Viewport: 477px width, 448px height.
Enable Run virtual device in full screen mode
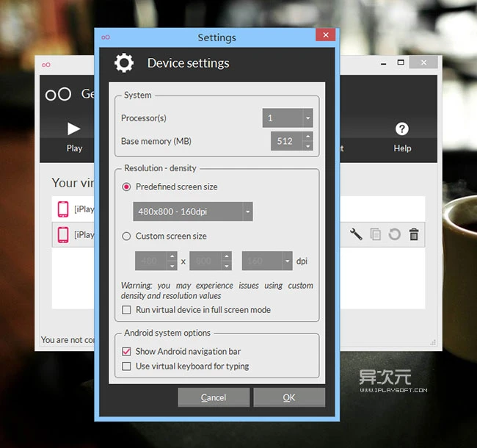click(127, 310)
